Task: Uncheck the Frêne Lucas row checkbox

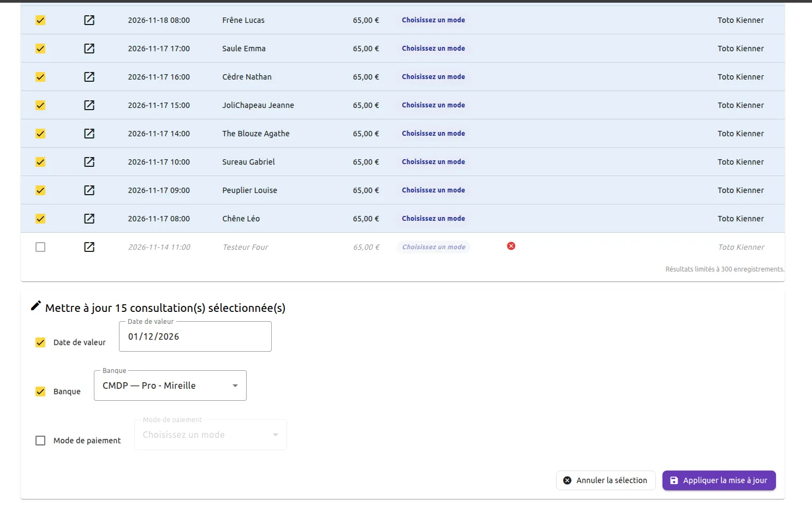Action: 40,20
